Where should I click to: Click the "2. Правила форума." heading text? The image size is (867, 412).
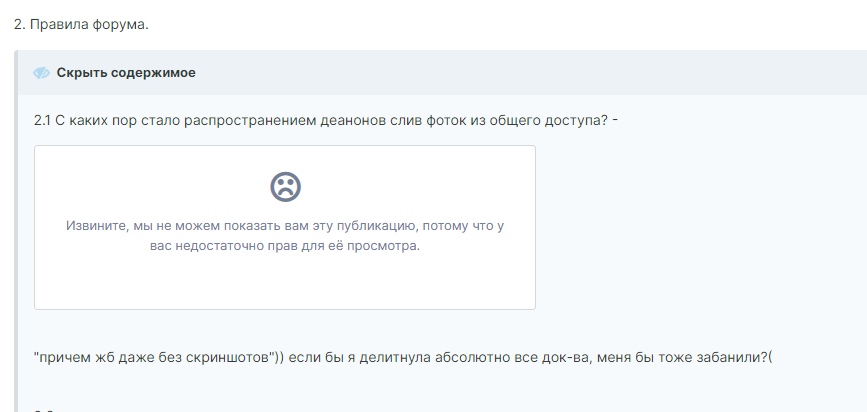(x=81, y=25)
